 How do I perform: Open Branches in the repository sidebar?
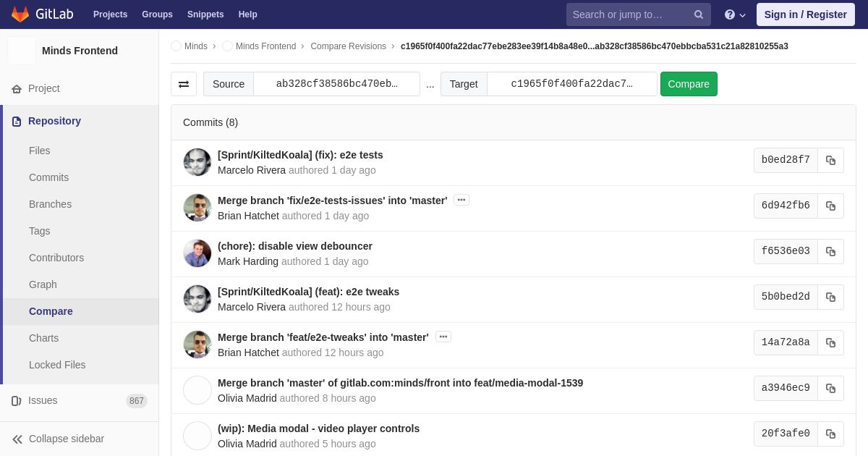click(x=50, y=204)
